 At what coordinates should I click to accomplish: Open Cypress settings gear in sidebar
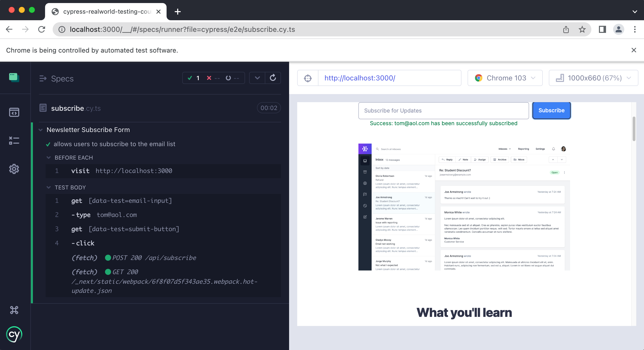pyautogui.click(x=14, y=169)
